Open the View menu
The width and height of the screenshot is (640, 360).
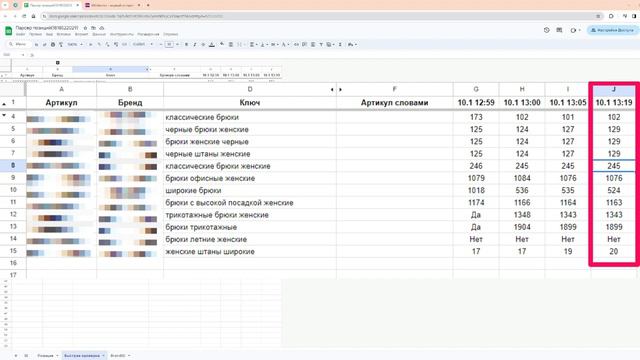[x=49, y=34]
